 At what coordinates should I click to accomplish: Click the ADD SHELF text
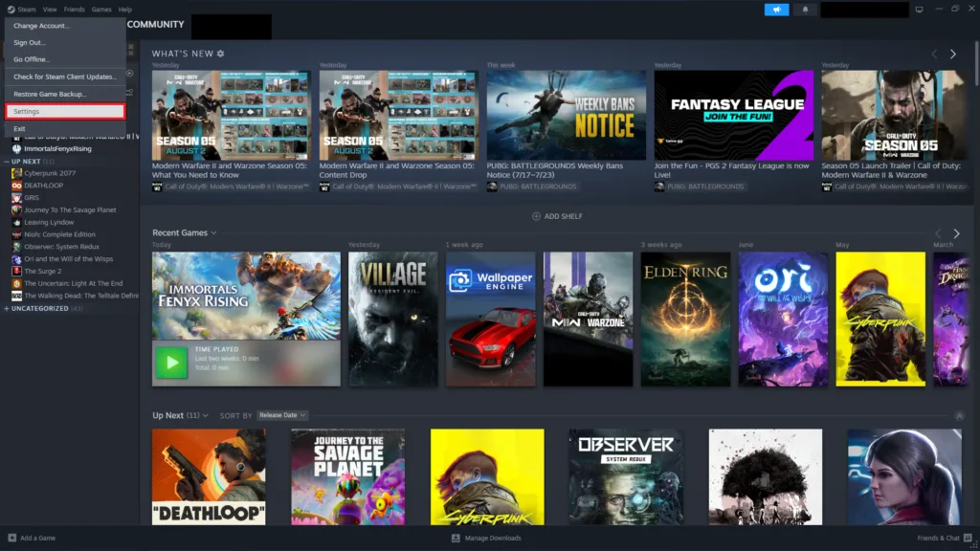tap(563, 216)
